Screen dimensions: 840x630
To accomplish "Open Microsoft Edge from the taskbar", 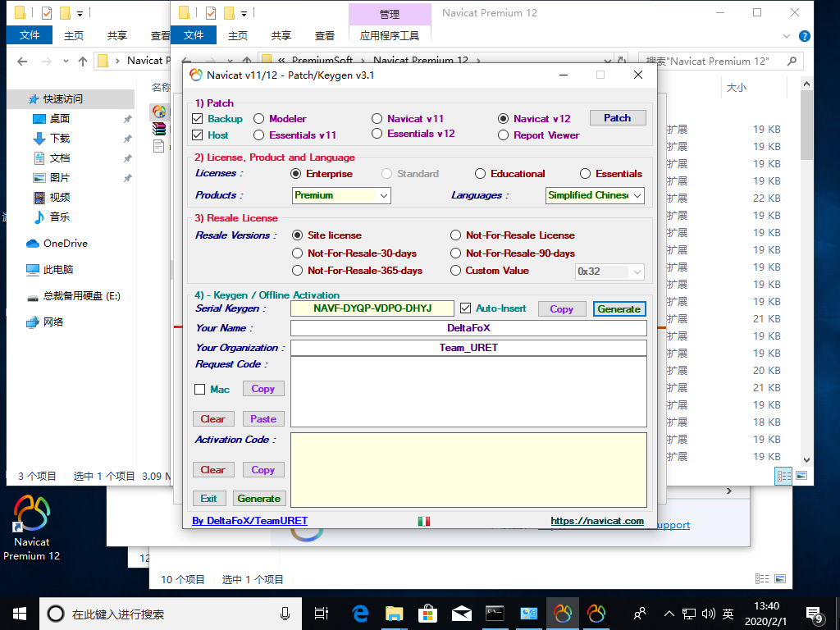I will tap(361, 614).
